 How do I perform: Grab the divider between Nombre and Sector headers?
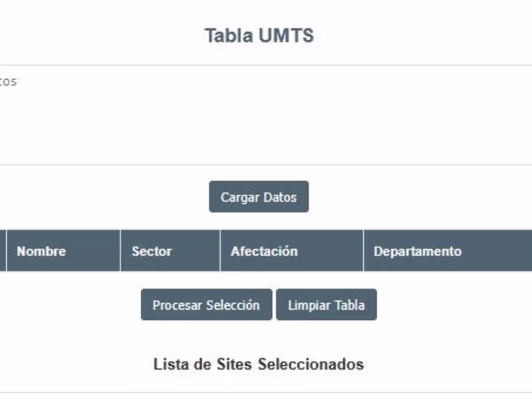pos(120,251)
